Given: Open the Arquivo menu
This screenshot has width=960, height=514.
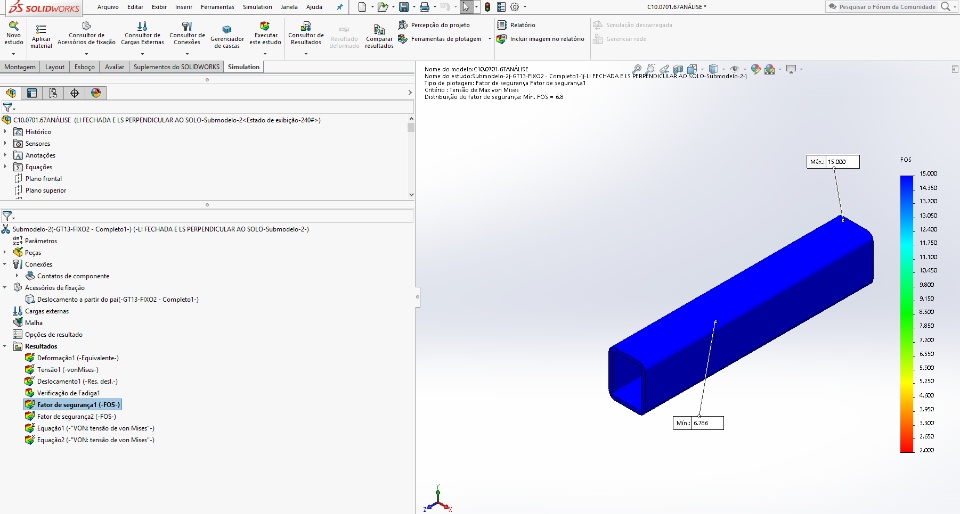Looking at the screenshot, I should 108,7.
